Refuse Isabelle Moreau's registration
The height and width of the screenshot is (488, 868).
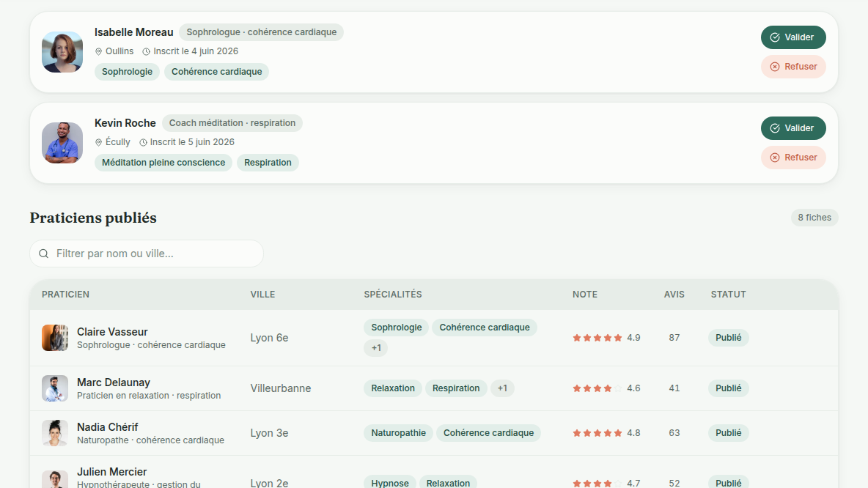[x=793, y=67]
